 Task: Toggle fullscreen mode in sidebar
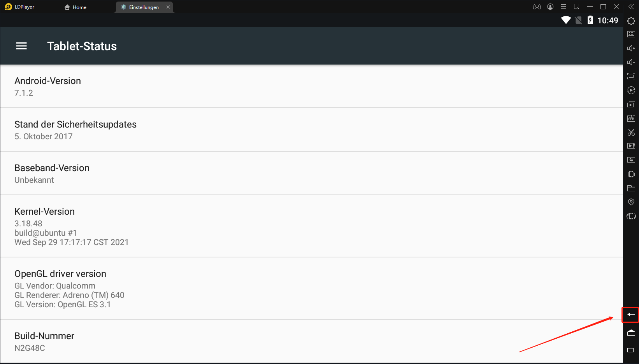(x=631, y=76)
